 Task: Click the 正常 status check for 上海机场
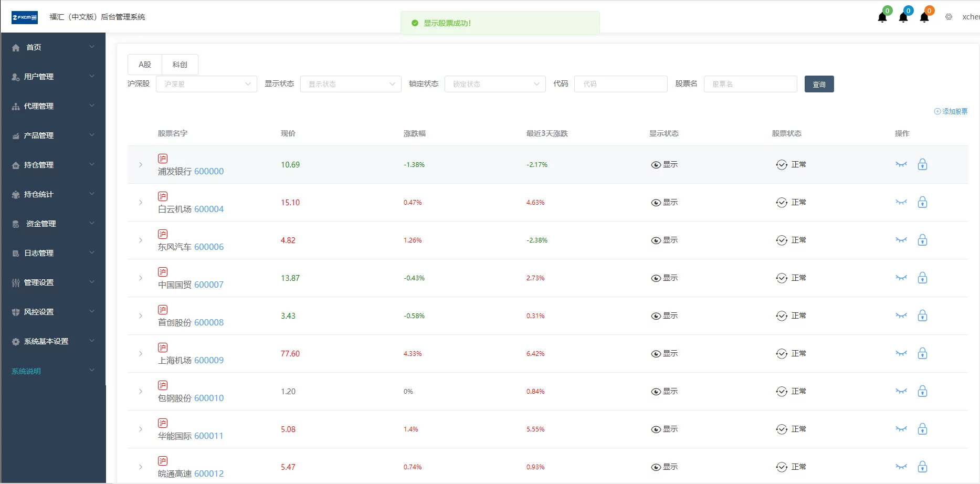point(782,353)
